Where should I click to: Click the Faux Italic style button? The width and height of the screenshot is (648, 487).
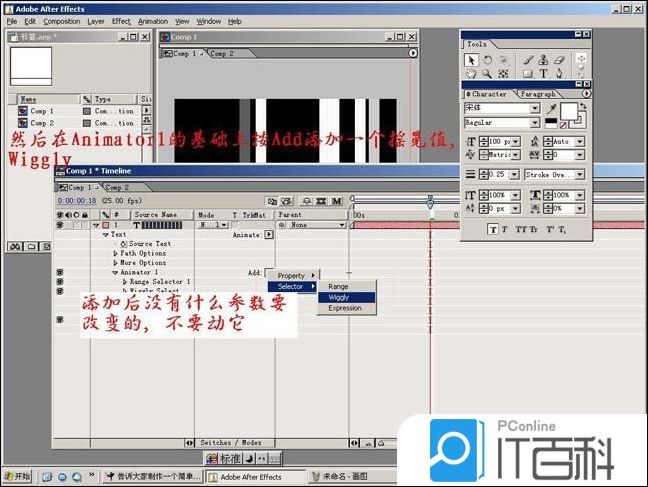click(x=504, y=230)
